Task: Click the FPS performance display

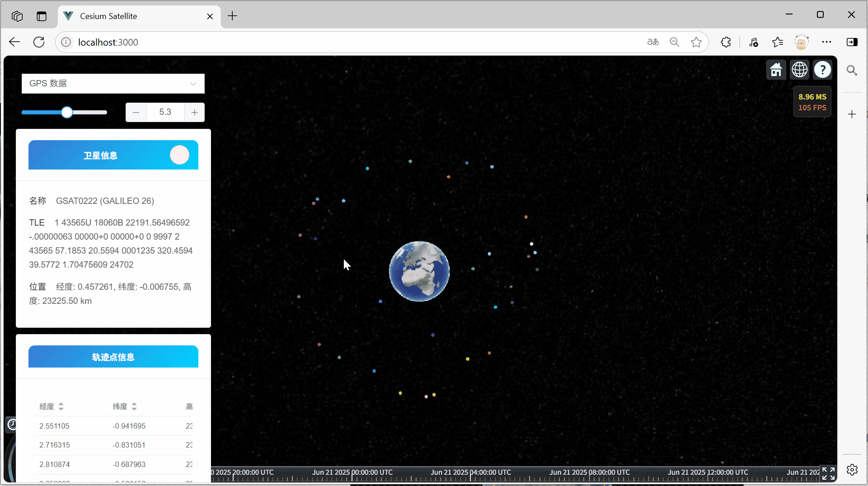Action: pos(812,102)
